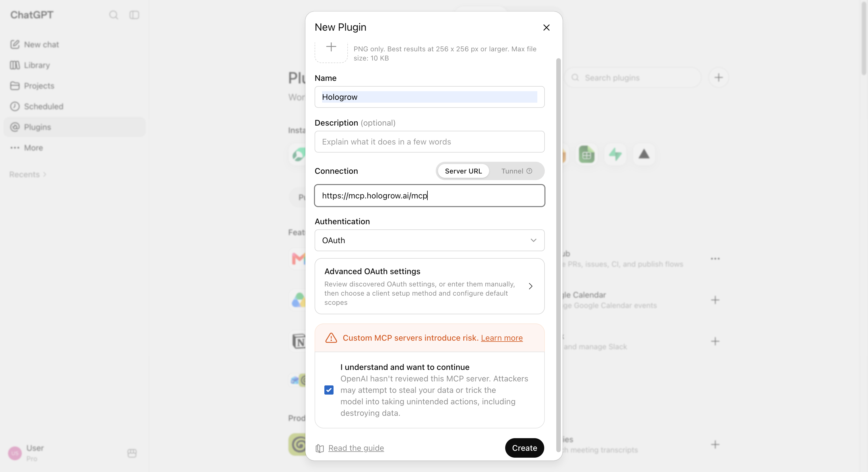Collapse the sidebar with the panel icon
Viewport: 868px width, 472px height.
[x=134, y=15]
